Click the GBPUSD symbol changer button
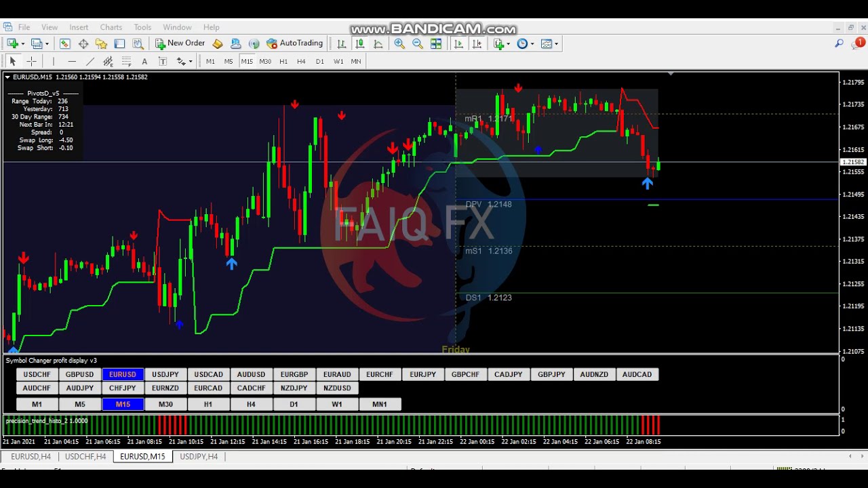The width and height of the screenshot is (868, 488). [80, 374]
